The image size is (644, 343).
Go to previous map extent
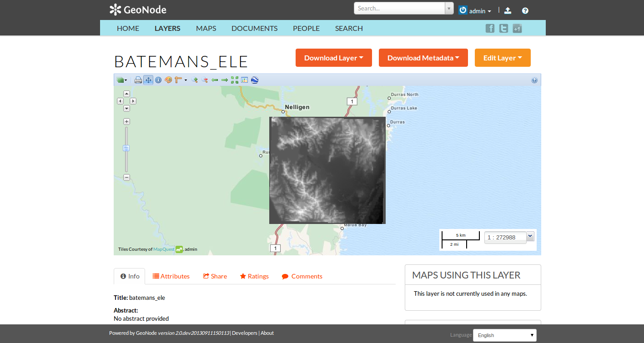[x=215, y=80]
